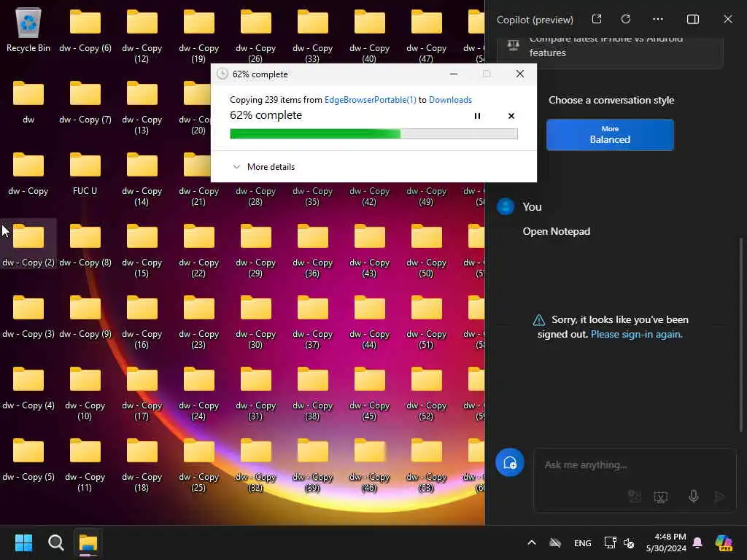Open the EdgeBrowserPortable(1) source link
The image size is (747, 560).
[370, 99]
